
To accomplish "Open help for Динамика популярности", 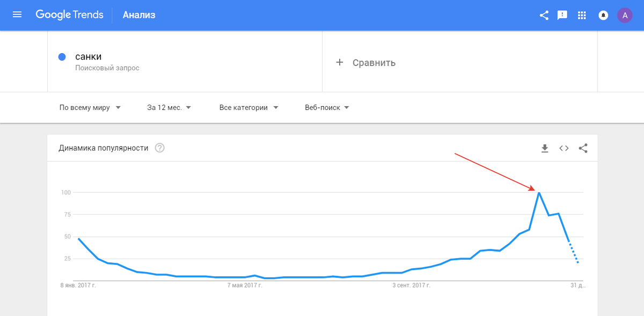I will (x=159, y=148).
